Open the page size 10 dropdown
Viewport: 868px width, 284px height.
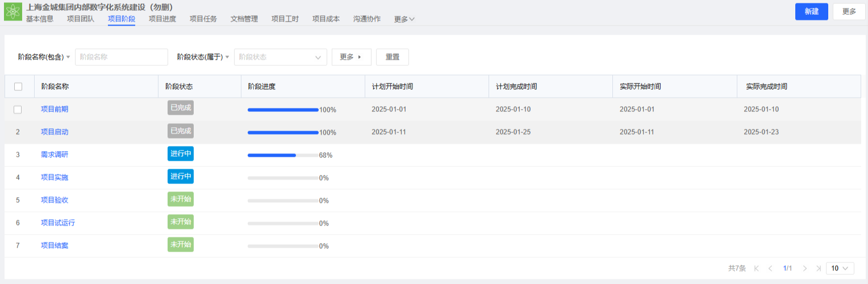(x=840, y=268)
